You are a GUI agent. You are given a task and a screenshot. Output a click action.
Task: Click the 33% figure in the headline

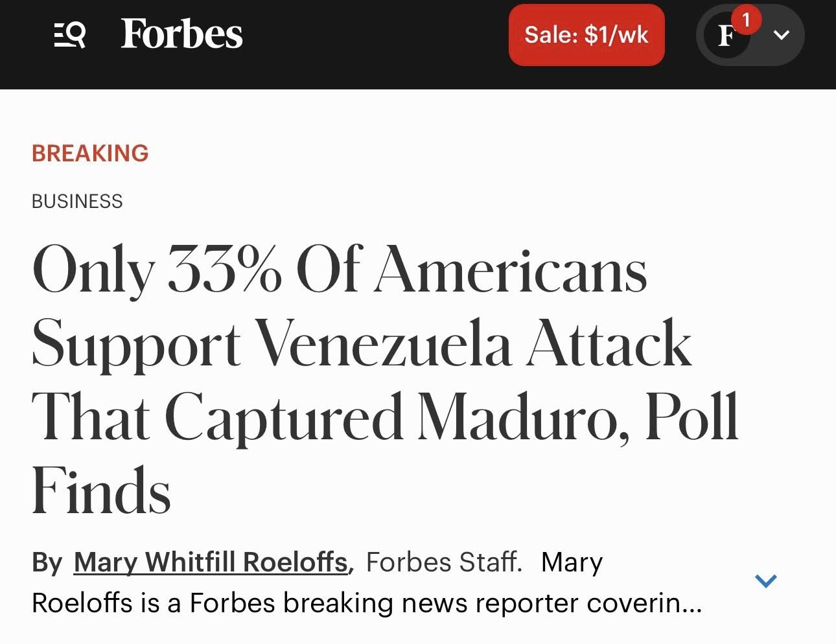point(224,270)
